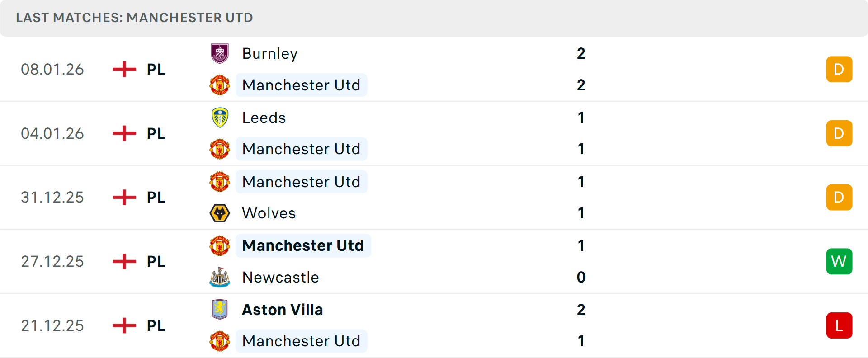Click draw badge for Burnley match
868x358 pixels.
tap(839, 69)
